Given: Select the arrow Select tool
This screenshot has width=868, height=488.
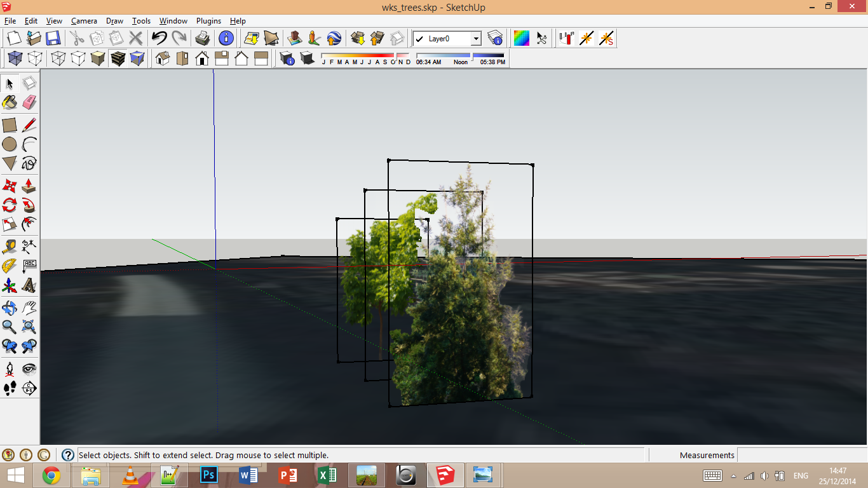Looking at the screenshot, I should coord(10,83).
